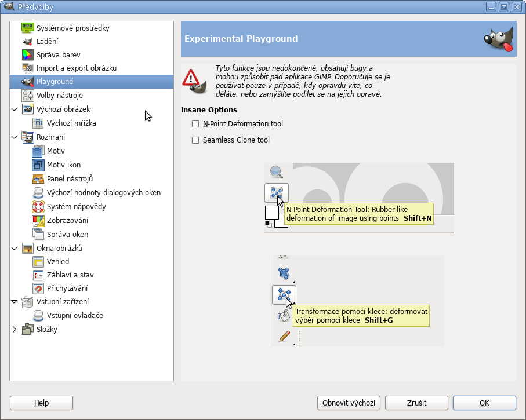Viewport: 526px width, 420px height.
Task: Click the Složky folders icon
Action: (x=27, y=329)
